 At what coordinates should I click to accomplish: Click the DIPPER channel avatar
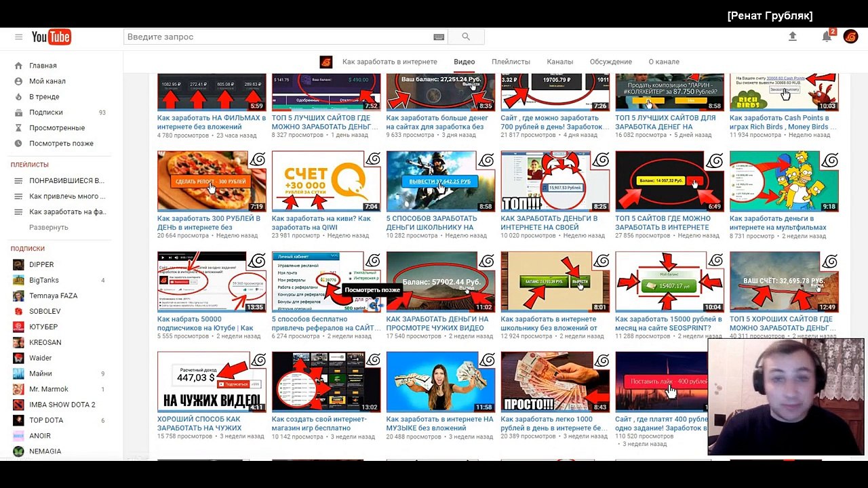point(18,265)
